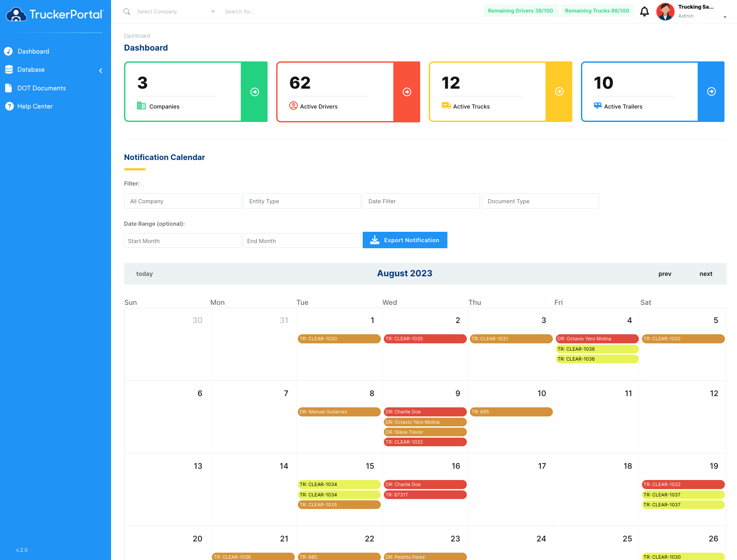Open the Date Filter dropdown

click(x=421, y=201)
